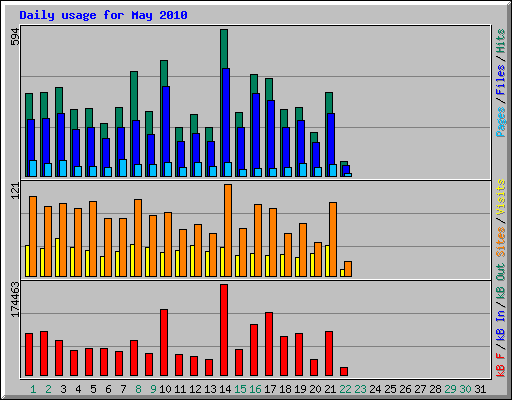Click day 21 on the x-axis
Viewport: 512px width, 400px height.
click(330, 389)
